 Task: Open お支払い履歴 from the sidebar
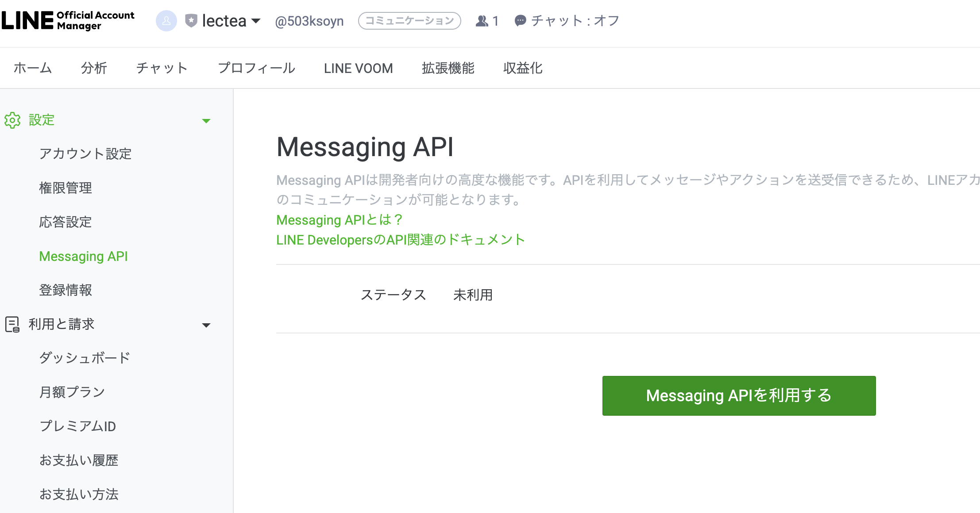tap(79, 460)
